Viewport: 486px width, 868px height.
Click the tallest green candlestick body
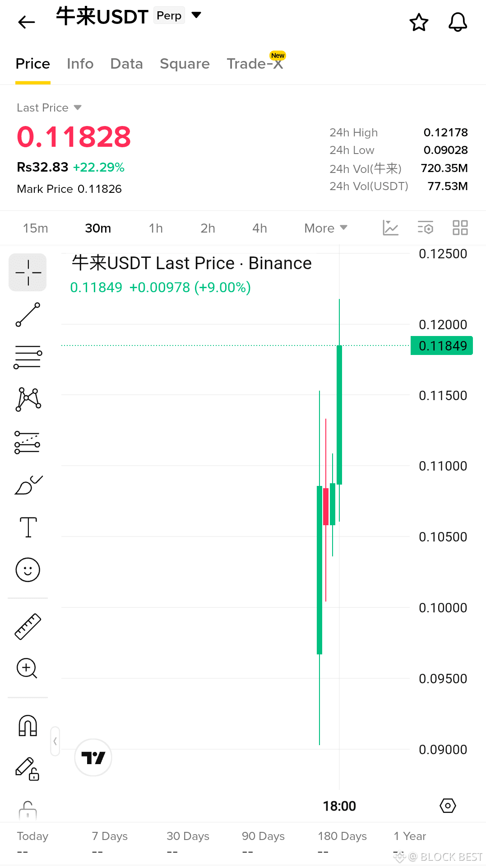pyautogui.click(x=319, y=570)
